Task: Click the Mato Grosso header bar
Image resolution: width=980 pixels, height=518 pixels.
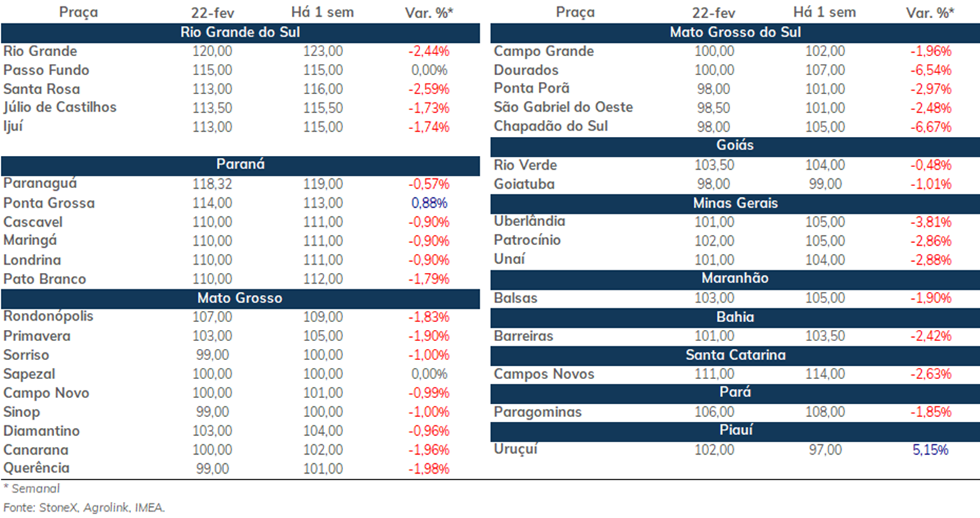Action: (240, 298)
